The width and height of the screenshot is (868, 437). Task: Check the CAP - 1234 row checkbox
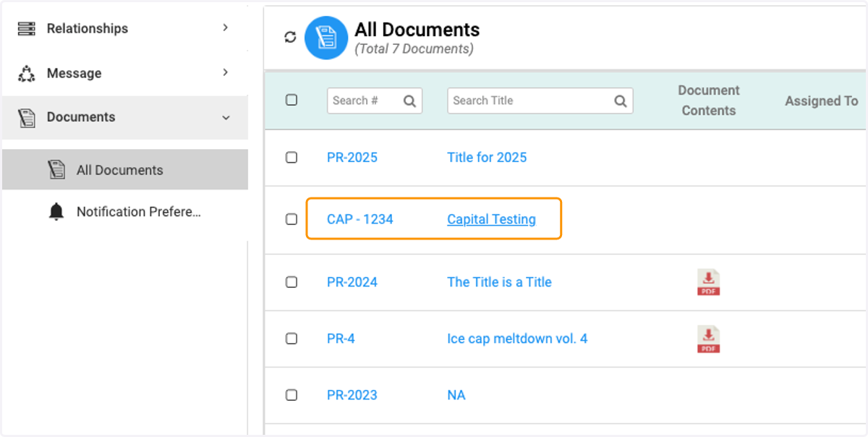point(292,219)
